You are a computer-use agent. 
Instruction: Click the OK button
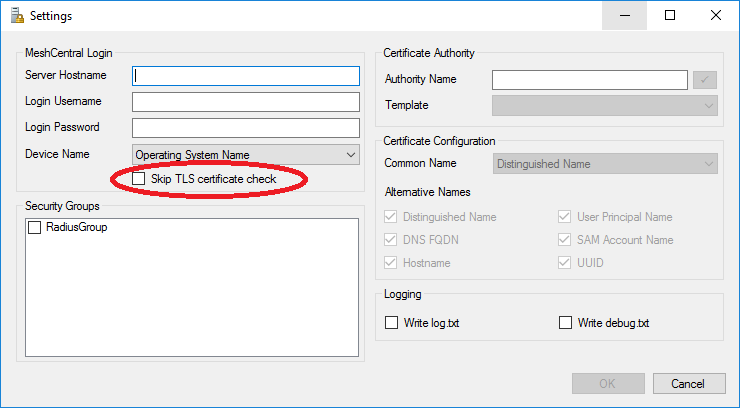(608, 384)
